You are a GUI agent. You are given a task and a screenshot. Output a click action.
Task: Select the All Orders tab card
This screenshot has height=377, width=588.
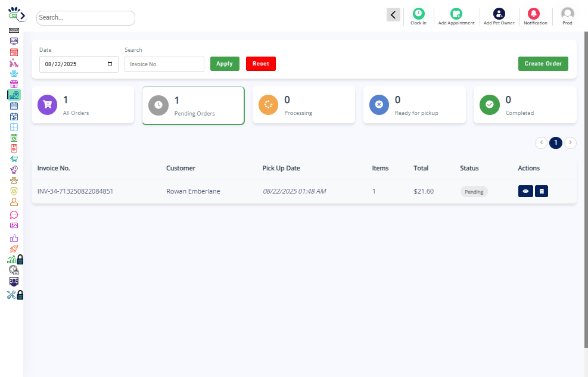coord(83,105)
